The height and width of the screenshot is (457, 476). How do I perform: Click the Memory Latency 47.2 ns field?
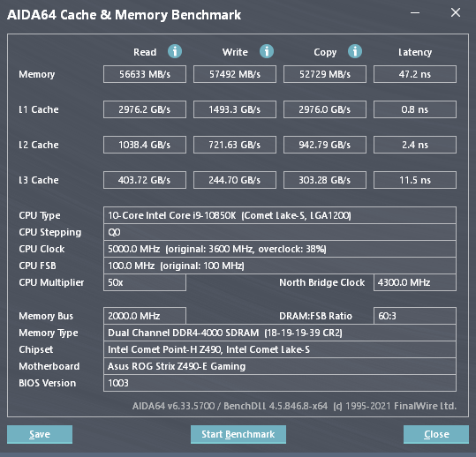click(415, 74)
